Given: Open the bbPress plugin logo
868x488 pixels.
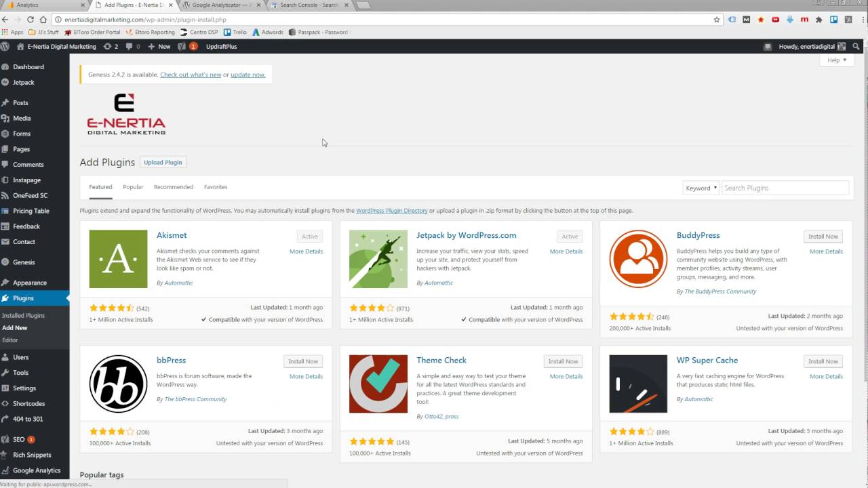Looking at the screenshot, I should (x=118, y=384).
